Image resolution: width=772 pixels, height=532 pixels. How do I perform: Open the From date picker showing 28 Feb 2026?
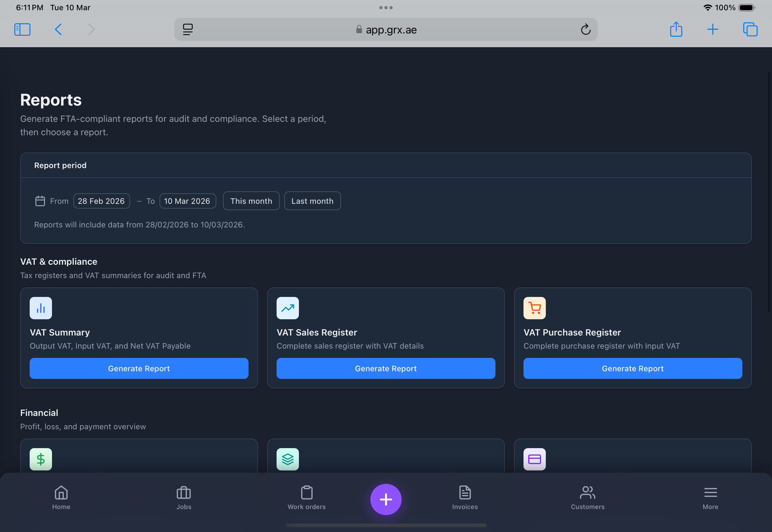[x=101, y=201]
